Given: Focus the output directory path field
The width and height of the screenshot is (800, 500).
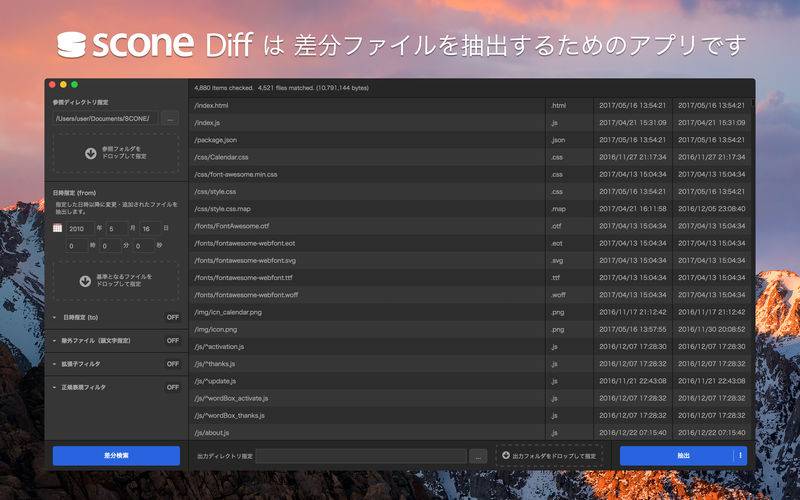Looking at the screenshot, I should [x=361, y=456].
